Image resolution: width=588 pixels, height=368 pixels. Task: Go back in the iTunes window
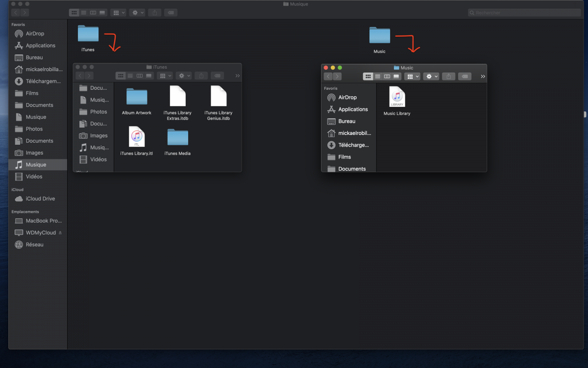coord(80,76)
